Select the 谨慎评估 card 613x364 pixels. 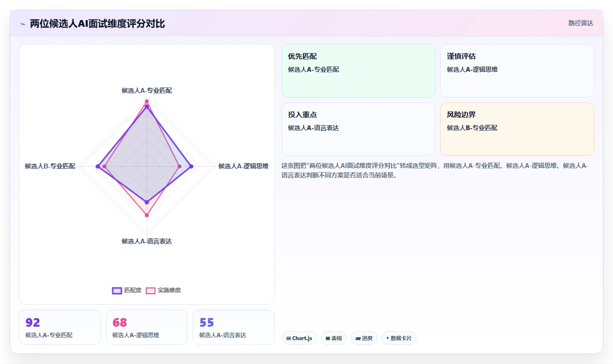517,71
